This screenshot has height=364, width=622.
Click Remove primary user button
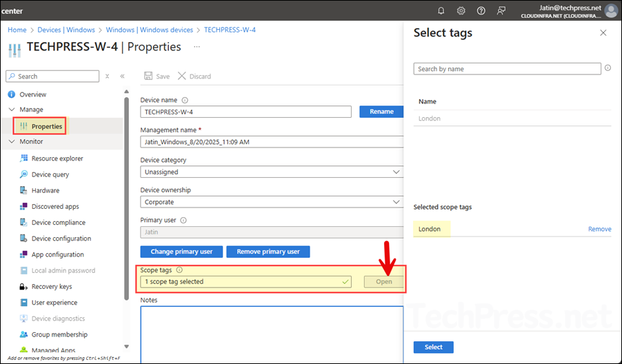(268, 252)
